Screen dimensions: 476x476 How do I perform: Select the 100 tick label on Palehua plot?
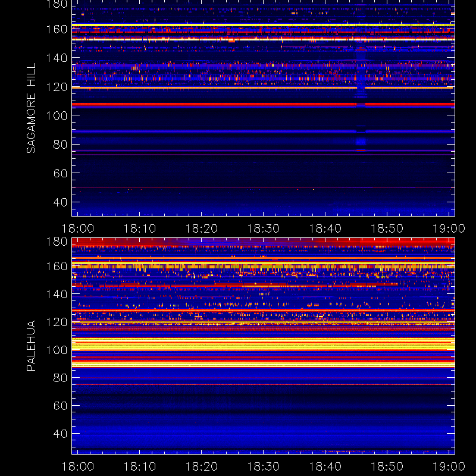coord(57,350)
